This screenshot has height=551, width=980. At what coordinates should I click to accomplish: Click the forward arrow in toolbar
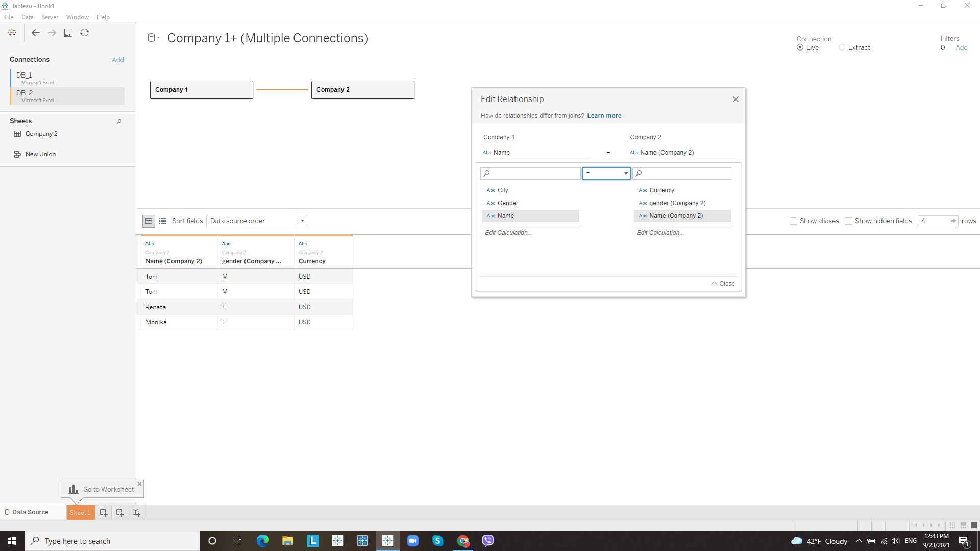[x=52, y=33]
